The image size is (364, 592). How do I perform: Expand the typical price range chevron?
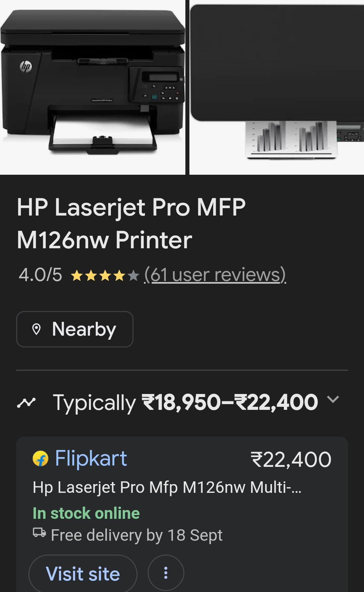[x=333, y=400]
